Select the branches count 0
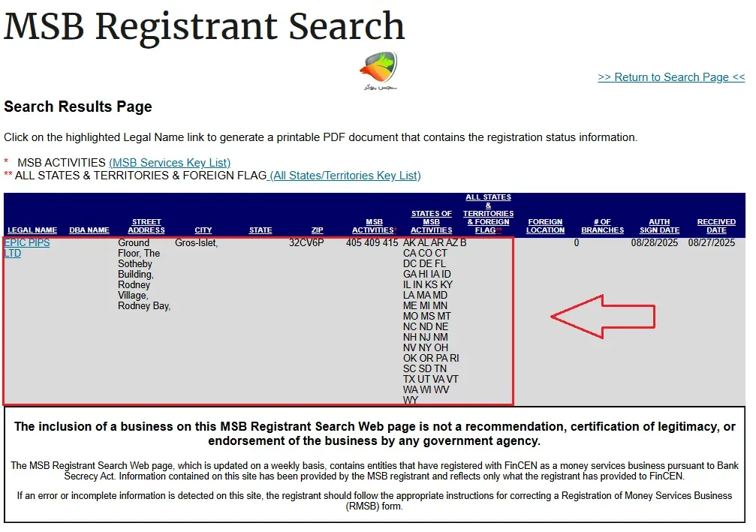756x532 pixels. click(576, 243)
